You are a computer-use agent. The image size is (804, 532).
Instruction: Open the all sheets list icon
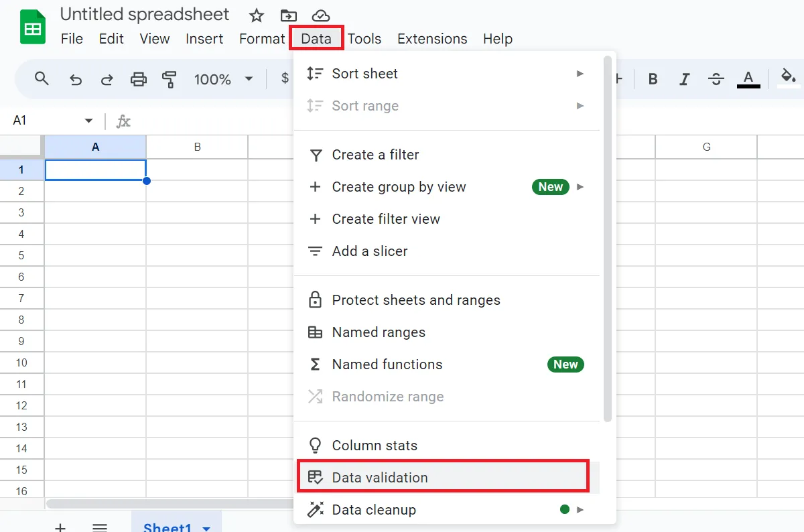pos(100,528)
